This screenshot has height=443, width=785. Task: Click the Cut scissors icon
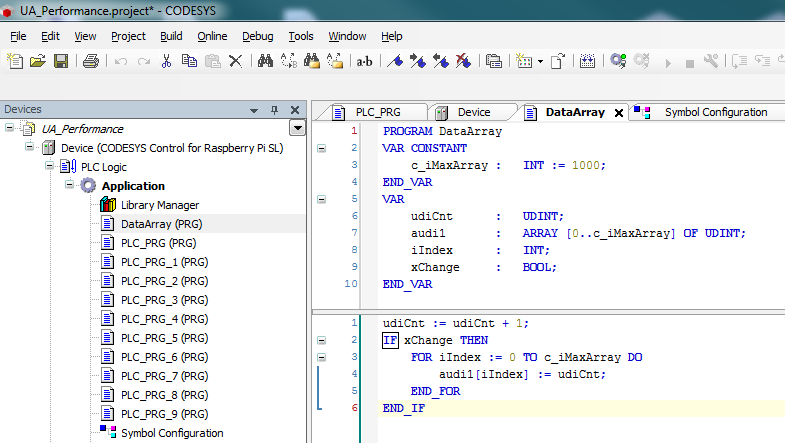click(x=167, y=61)
